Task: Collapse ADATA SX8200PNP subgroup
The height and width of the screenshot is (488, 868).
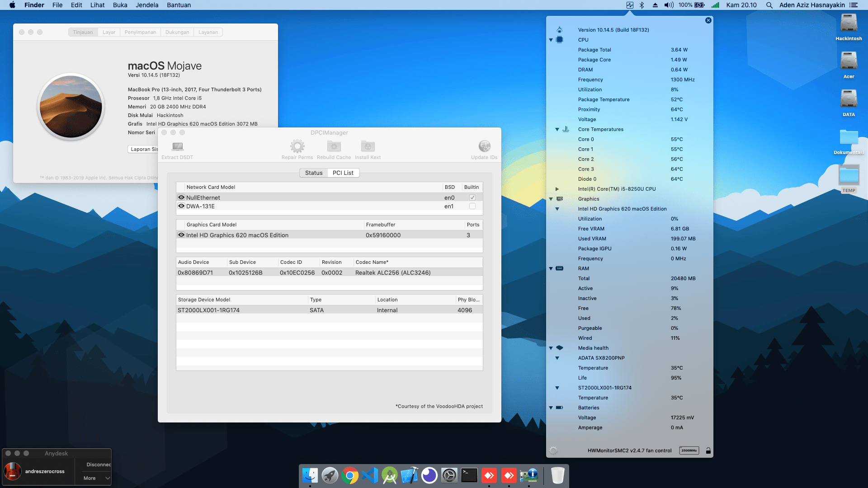Action: pos(557,358)
